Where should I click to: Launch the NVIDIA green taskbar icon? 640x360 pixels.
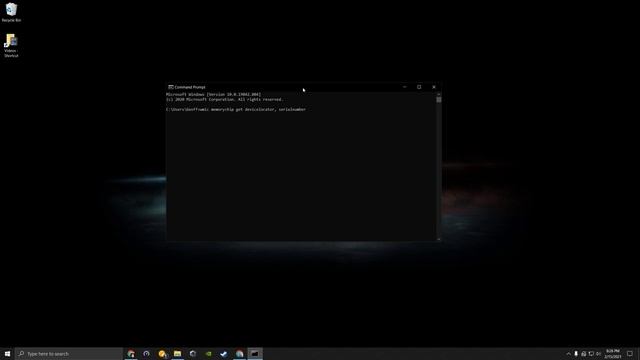209,353
